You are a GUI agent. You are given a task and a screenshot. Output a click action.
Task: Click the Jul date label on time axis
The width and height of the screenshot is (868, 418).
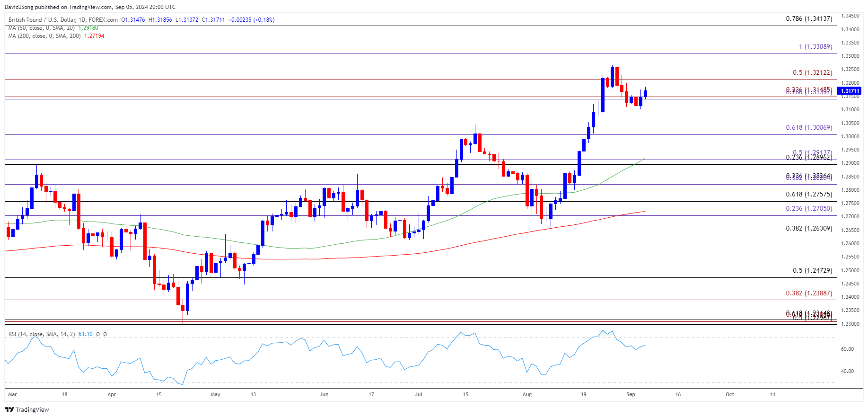(419, 394)
